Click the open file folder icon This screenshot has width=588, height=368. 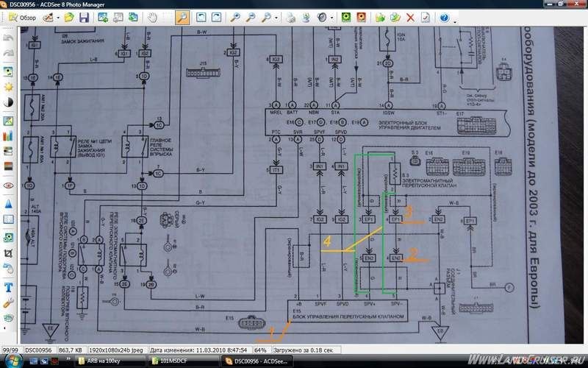(69, 18)
